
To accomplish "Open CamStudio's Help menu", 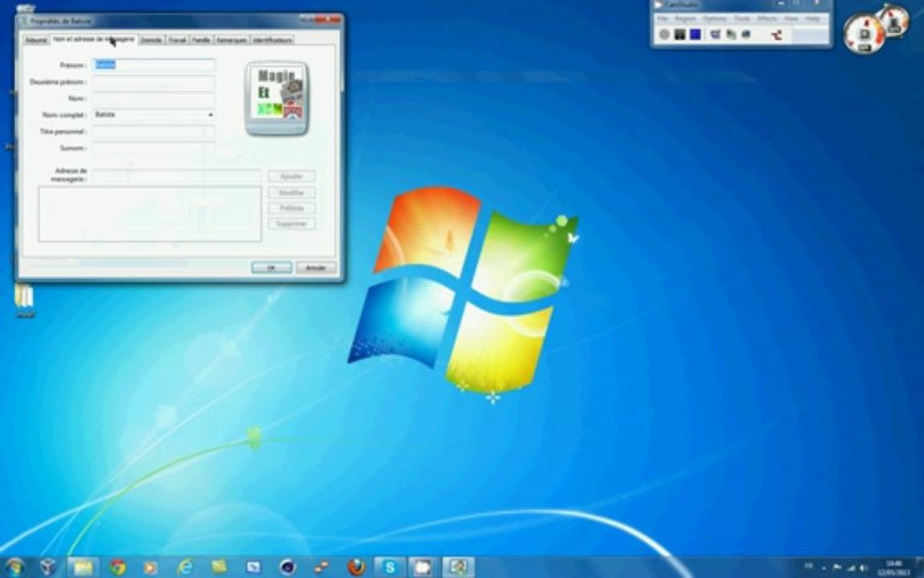I will [813, 19].
